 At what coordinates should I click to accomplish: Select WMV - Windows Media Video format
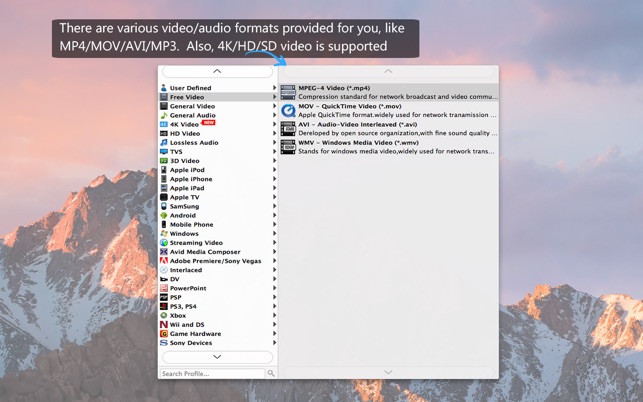(389, 147)
